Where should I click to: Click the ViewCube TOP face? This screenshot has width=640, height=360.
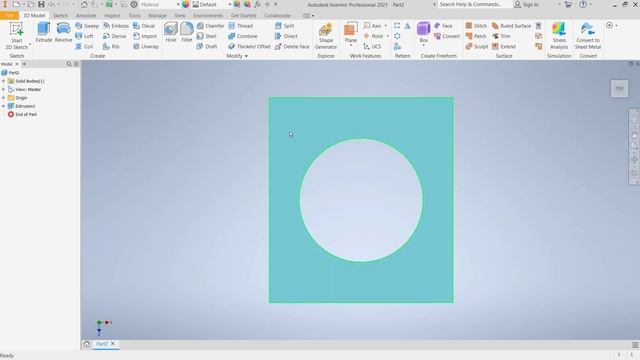point(620,89)
